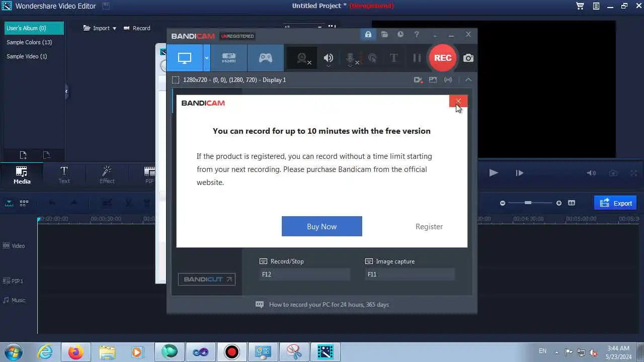Toggle the webcam overlay in Bandicam
644x362 pixels.
302,58
